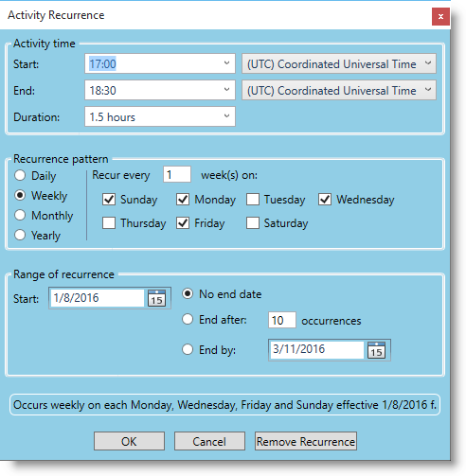Uncheck the Monday checkbox

[x=183, y=200]
